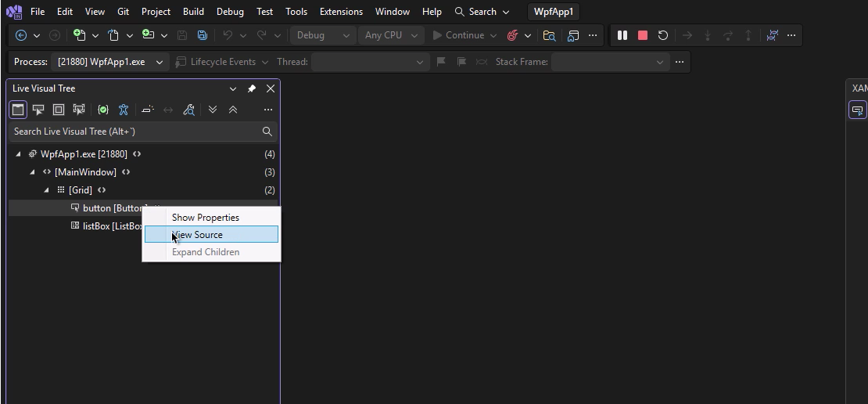Open the File menu
This screenshot has height=404, width=868.
click(38, 12)
